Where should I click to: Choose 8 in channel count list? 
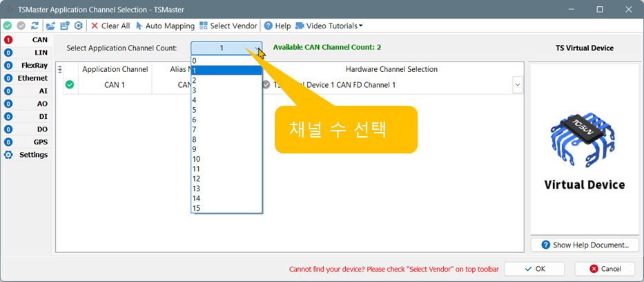tap(226, 140)
